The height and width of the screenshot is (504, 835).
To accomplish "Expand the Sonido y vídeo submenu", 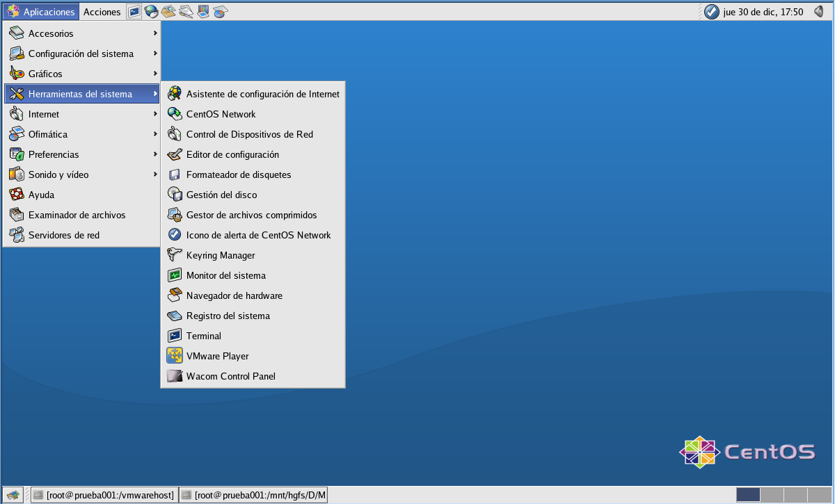I will coord(82,174).
